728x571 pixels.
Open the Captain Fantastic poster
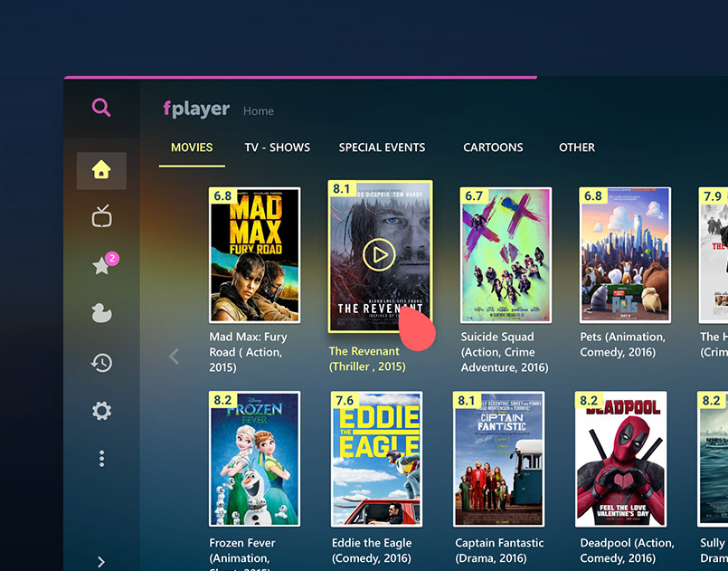tap(498, 459)
